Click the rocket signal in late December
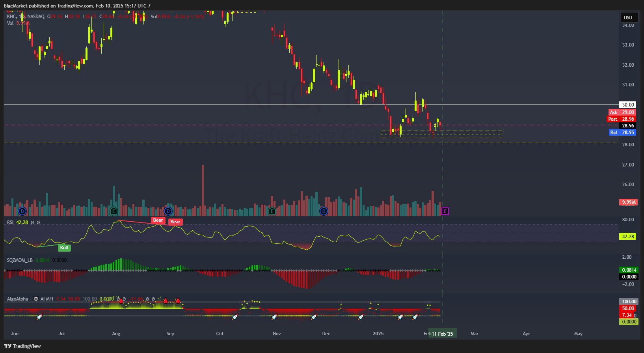This screenshot has height=353, width=644. coord(361,317)
